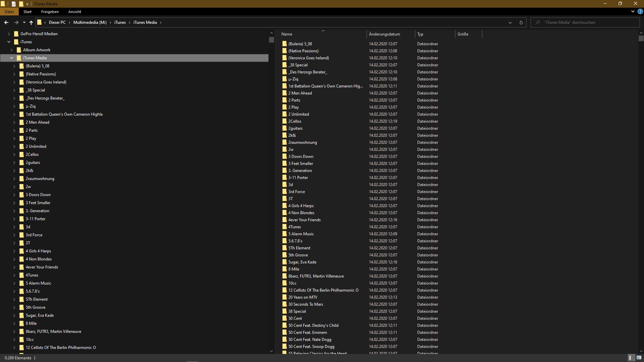Click the Back navigation arrow

[6, 22]
